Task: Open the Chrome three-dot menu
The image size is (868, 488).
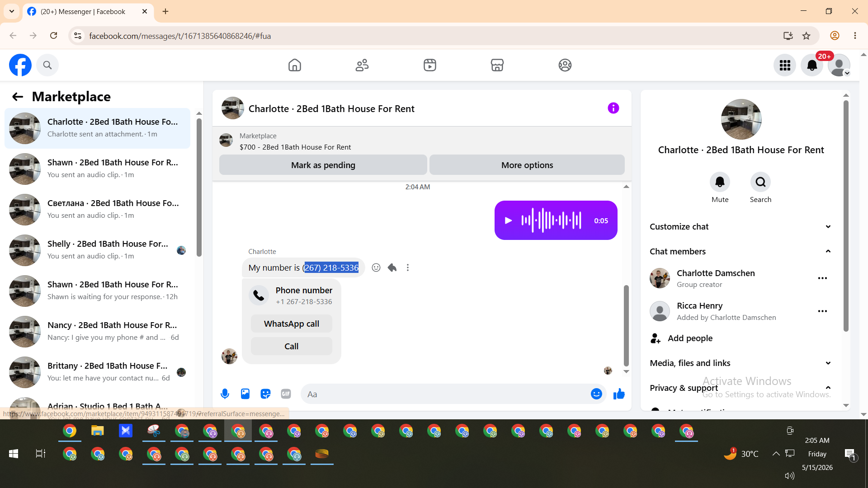Action: pos(855,36)
